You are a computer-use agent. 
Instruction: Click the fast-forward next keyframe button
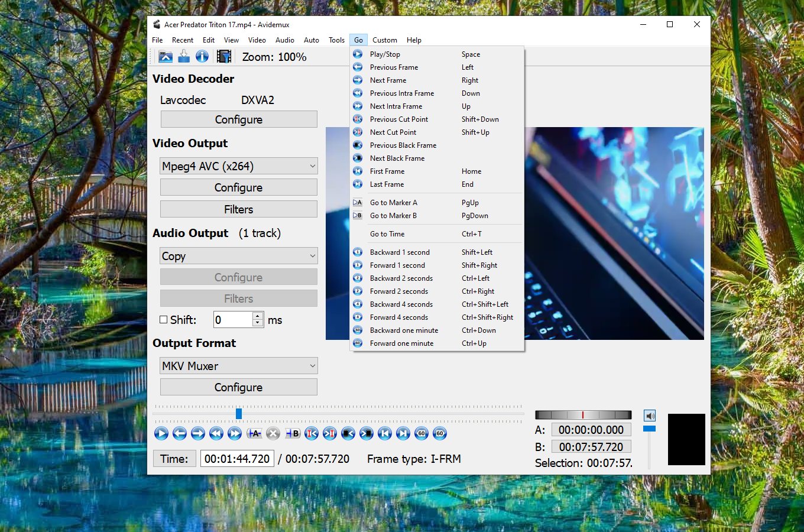pyautogui.click(x=235, y=433)
